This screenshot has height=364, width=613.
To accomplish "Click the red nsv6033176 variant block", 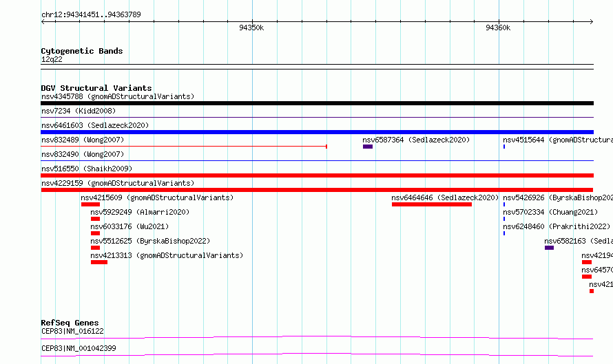I will pos(95,233).
